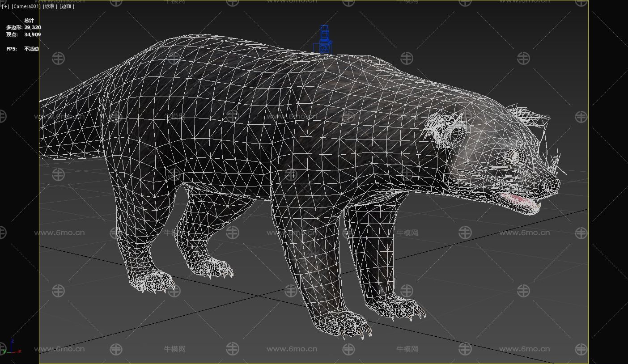Click the XYZ axis tripod gizmo
The image size is (628, 364).
[13, 347]
